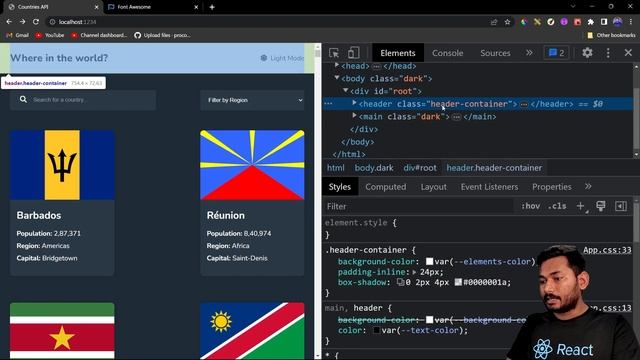Bookmark this page star icon
This screenshot has height=360, width=640.
click(507, 22)
